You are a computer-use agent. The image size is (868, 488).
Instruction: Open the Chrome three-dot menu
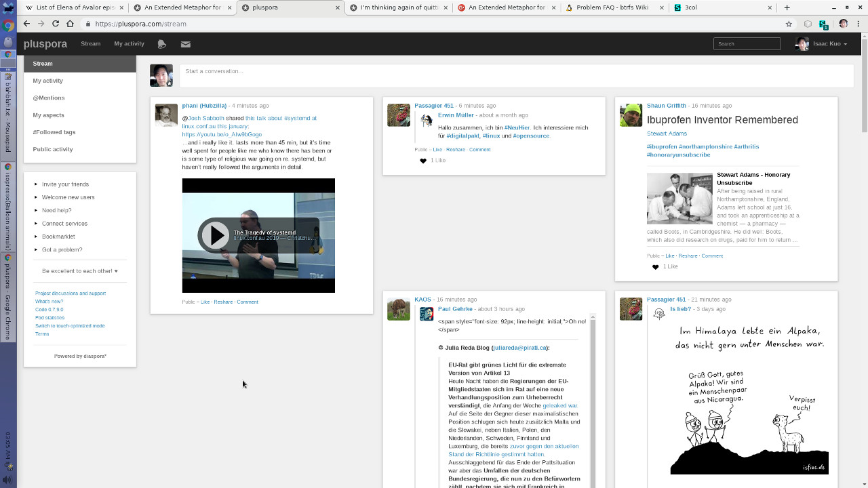tap(859, 24)
